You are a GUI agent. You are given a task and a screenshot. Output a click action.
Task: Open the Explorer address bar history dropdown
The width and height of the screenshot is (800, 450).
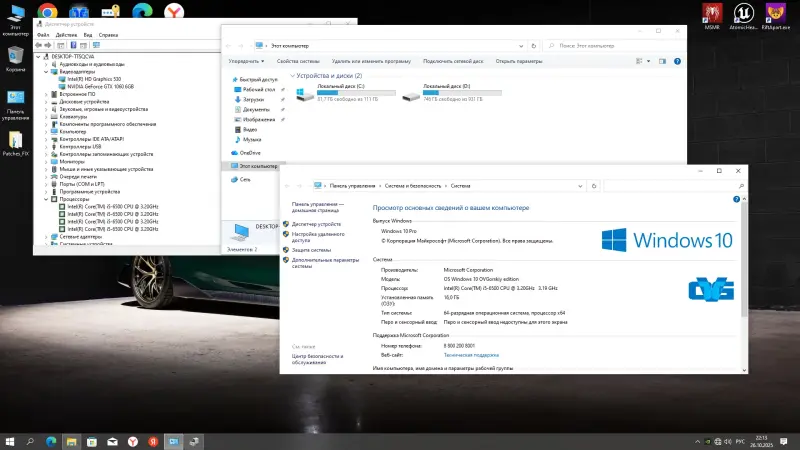[x=521, y=46]
